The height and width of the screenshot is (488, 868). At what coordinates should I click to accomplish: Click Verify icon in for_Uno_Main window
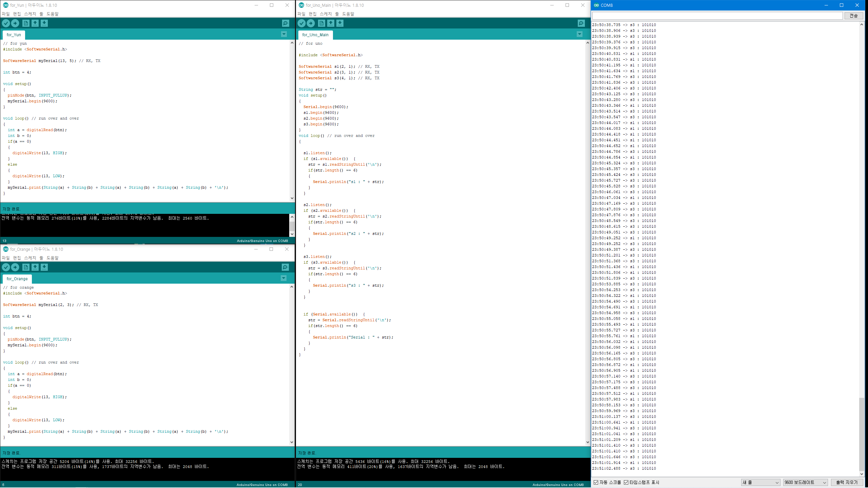coord(301,23)
